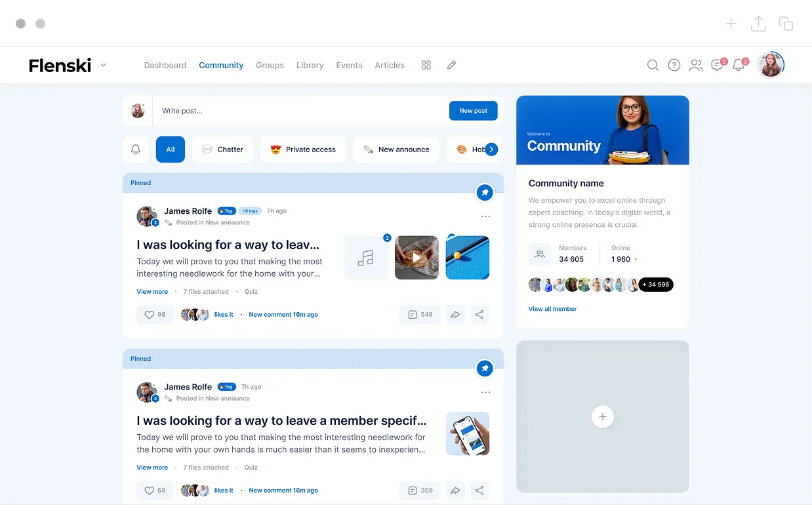Click the pencil edit icon in navigation

(x=451, y=65)
